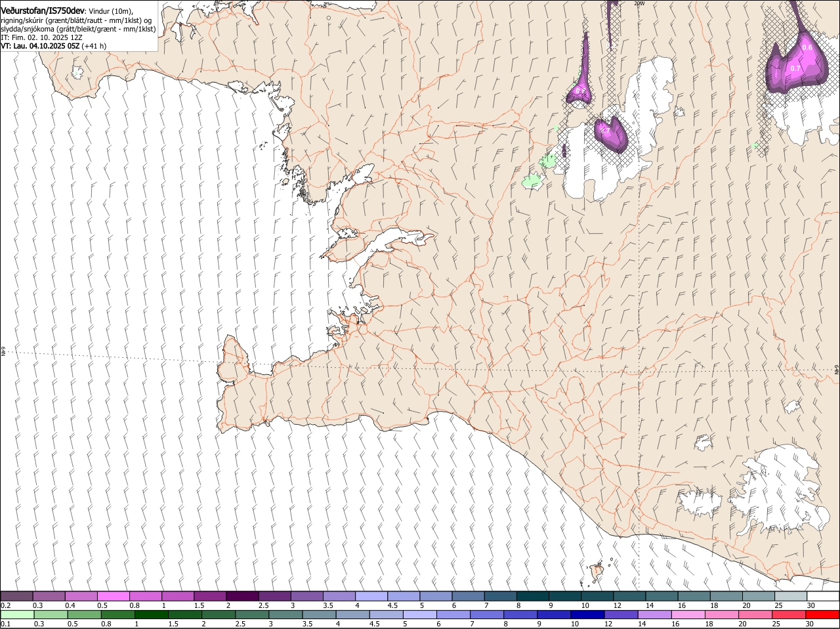Image resolution: width=840 pixels, height=629 pixels.
Task: Click the Veðurstofan/IS750dev map title
Action: coord(42,11)
